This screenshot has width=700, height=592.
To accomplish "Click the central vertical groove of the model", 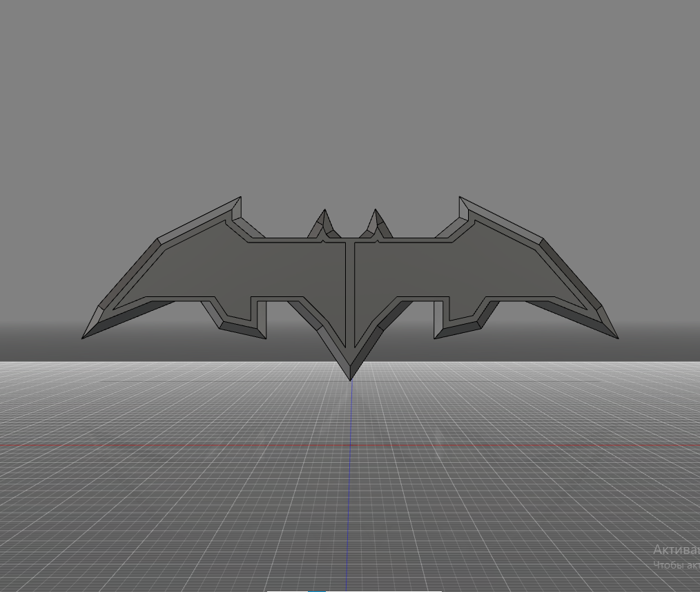I will [x=350, y=290].
